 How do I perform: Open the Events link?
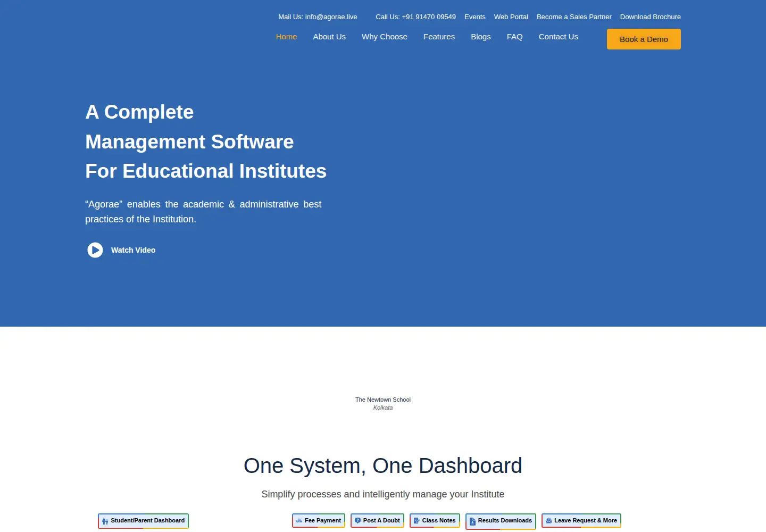[x=475, y=17]
